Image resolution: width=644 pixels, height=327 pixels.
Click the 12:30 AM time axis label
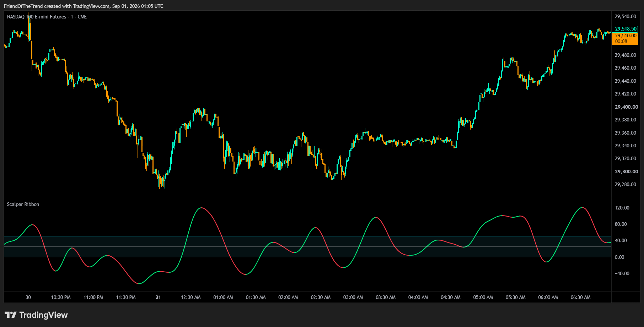(191, 297)
